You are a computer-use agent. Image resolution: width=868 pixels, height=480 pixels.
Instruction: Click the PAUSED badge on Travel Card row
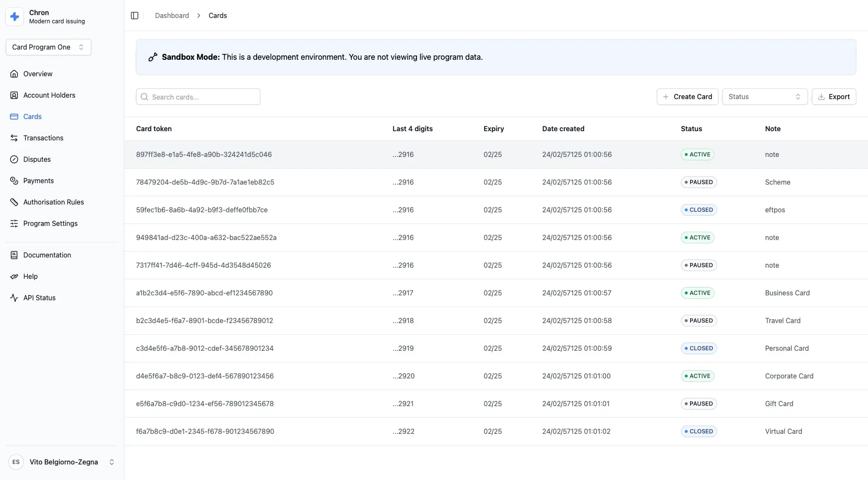(699, 321)
